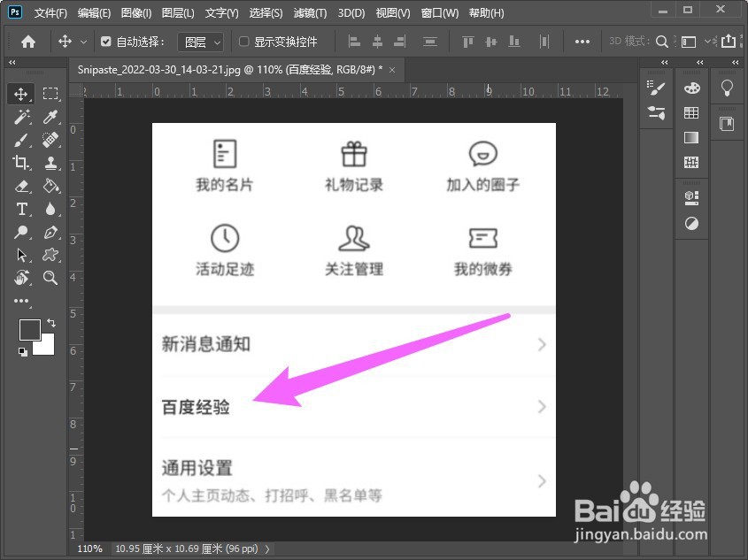Select the Blur droplet tool
748x560 pixels.
coord(50,209)
